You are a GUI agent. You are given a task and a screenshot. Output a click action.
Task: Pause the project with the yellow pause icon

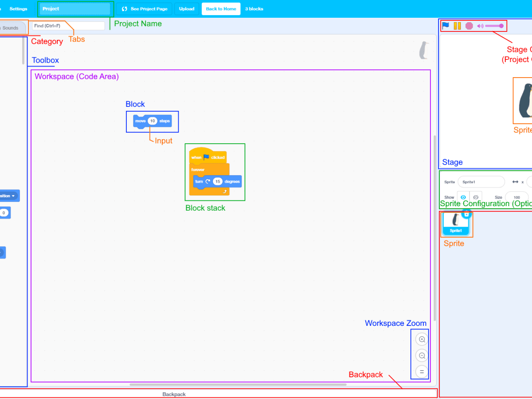click(457, 26)
